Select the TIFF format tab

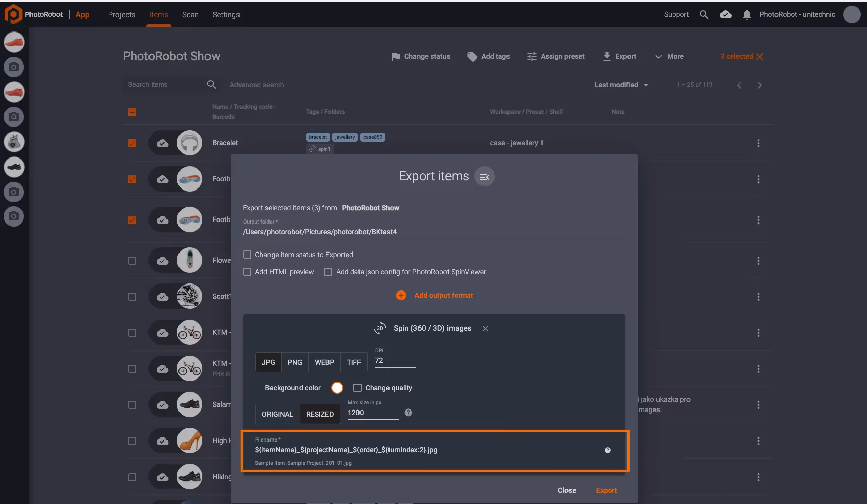(x=354, y=362)
